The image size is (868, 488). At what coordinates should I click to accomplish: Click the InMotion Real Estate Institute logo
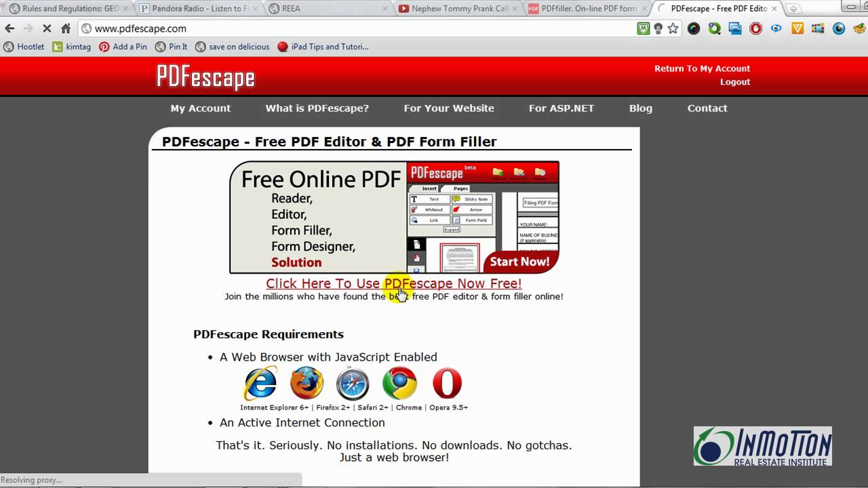pos(763,446)
